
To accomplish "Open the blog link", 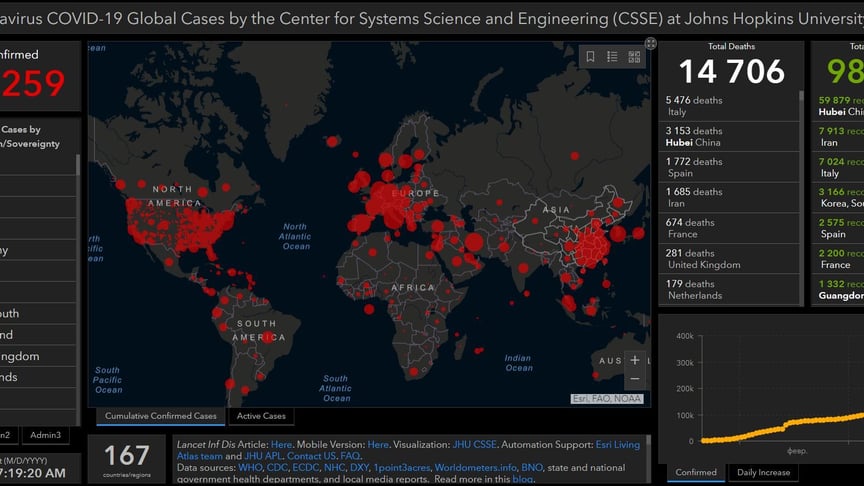I will coord(522,479).
